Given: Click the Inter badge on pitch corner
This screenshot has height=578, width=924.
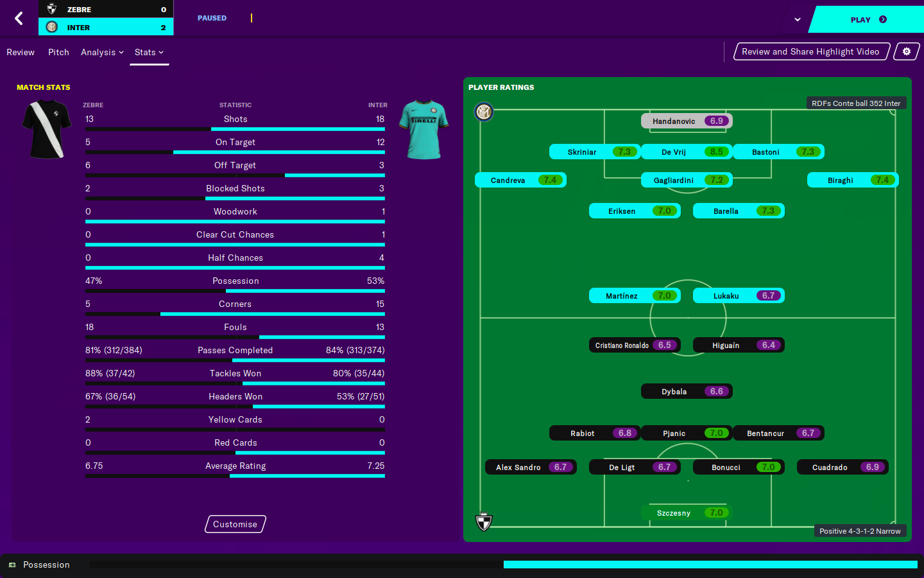Looking at the screenshot, I should (484, 112).
